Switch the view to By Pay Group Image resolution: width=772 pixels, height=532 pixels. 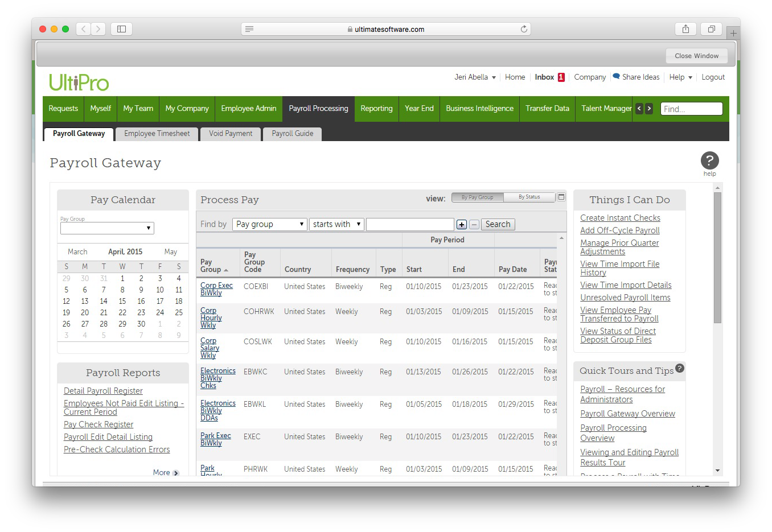(x=477, y=197)
